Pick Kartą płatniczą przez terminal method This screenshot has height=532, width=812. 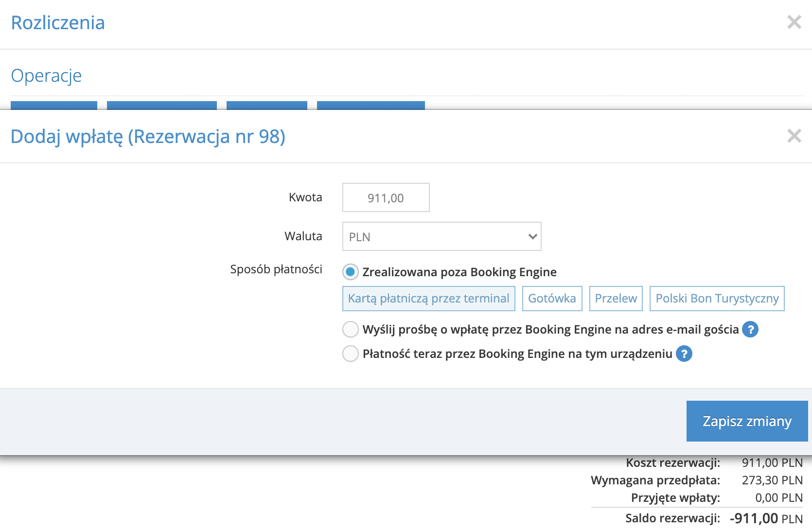tap(428, 298)
